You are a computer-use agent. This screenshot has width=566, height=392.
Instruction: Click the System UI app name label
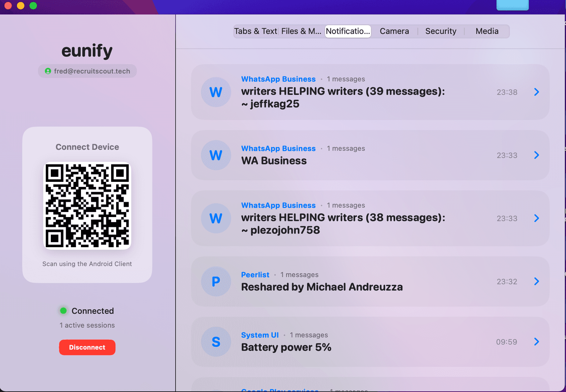pos(260,335)
